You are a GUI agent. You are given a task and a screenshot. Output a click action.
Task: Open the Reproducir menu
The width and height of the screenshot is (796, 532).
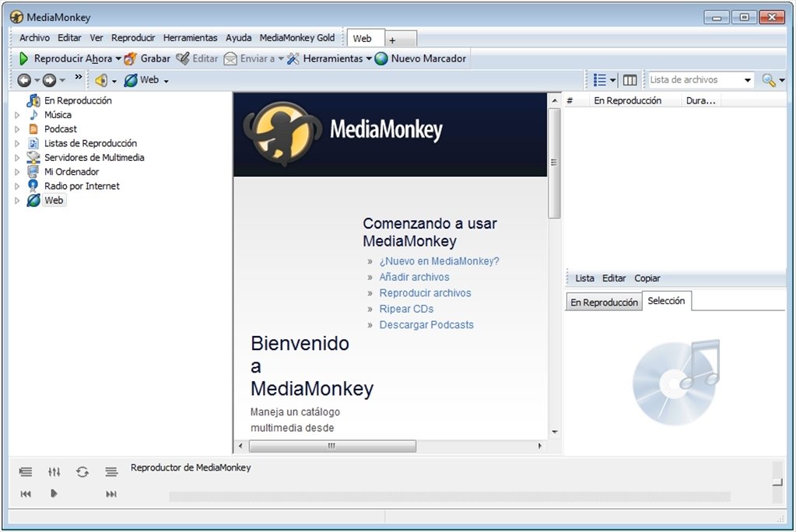133,38
